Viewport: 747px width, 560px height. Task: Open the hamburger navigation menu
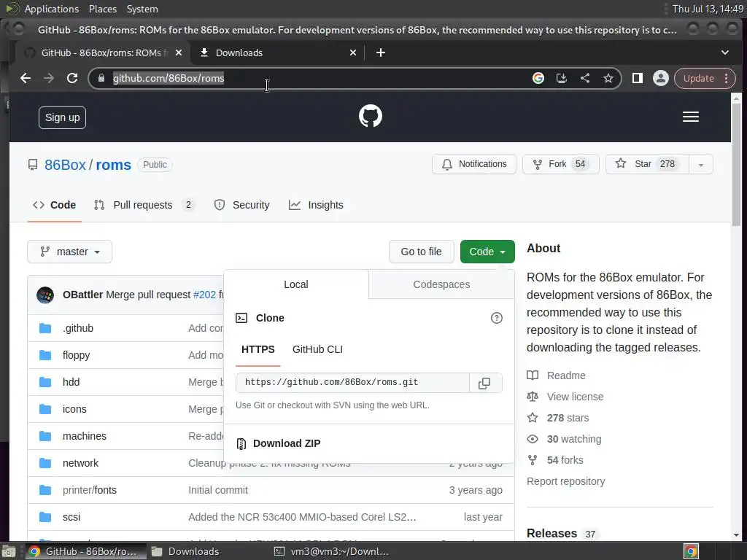tap(690, 117)
